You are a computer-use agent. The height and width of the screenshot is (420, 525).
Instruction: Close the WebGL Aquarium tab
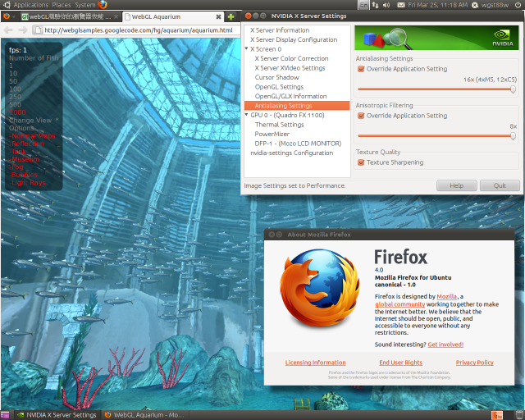click(x=218, y=16)
